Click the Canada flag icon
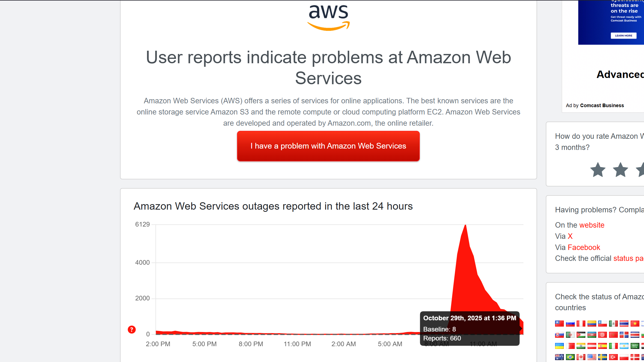 pyautogui.click(x=581, y=357)
